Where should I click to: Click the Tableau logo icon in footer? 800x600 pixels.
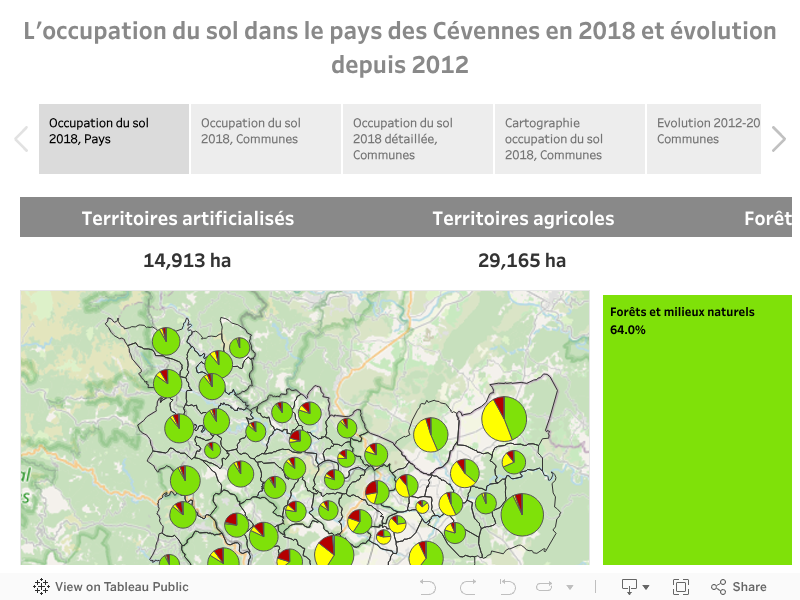tap(41, 587)
